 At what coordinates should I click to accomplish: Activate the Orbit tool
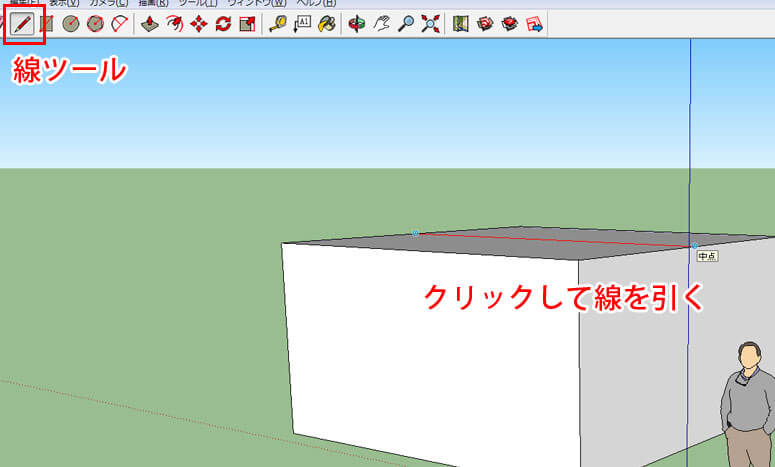point(357,24)
